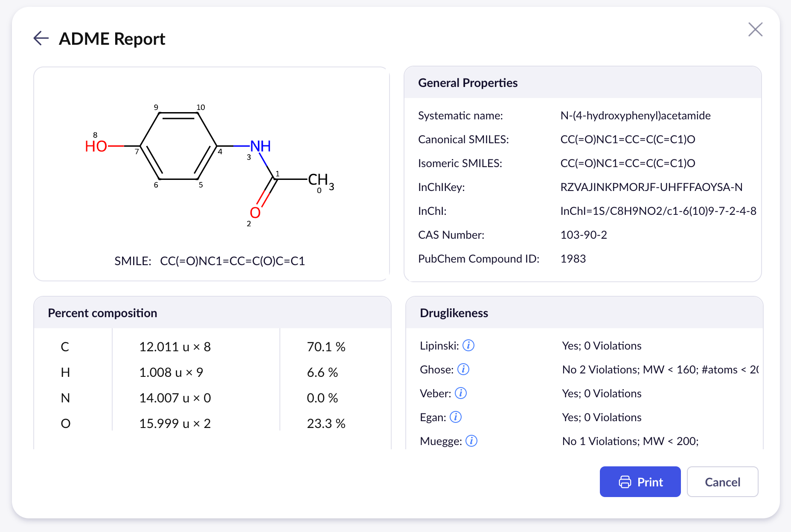
Task: Close the ADME Report dialog
Action: click(x=755, y=29)
